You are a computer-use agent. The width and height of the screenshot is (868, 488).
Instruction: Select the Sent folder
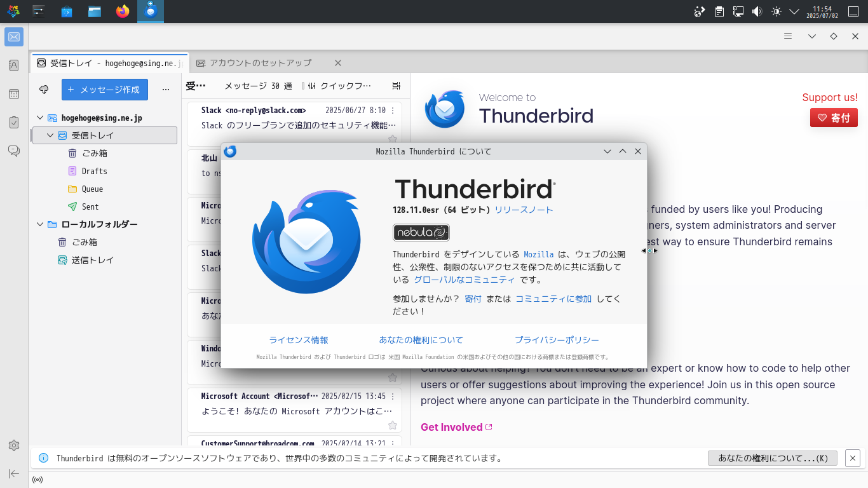pyautogui.click(x=91, y=207)
